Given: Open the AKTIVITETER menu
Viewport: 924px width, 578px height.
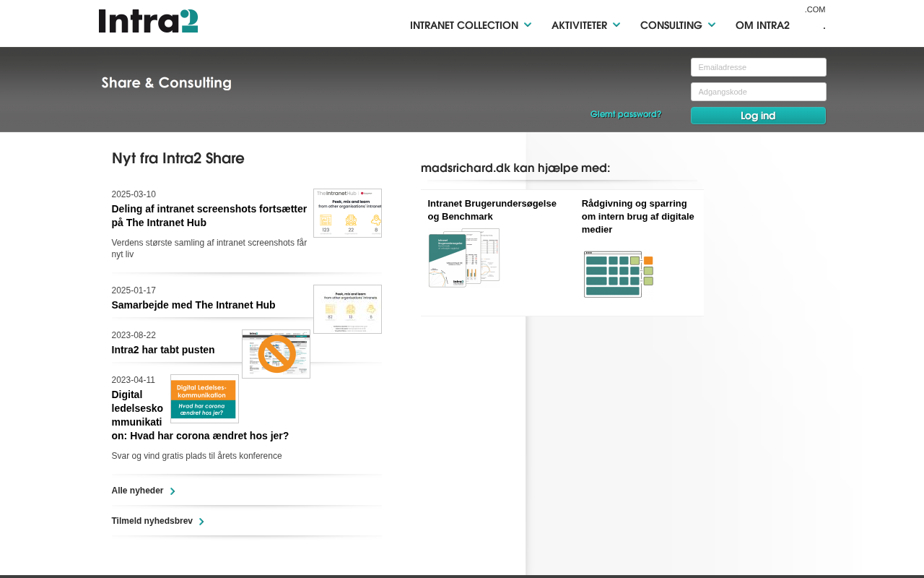Looking at the screenshot, I should (x=579, y=25).
